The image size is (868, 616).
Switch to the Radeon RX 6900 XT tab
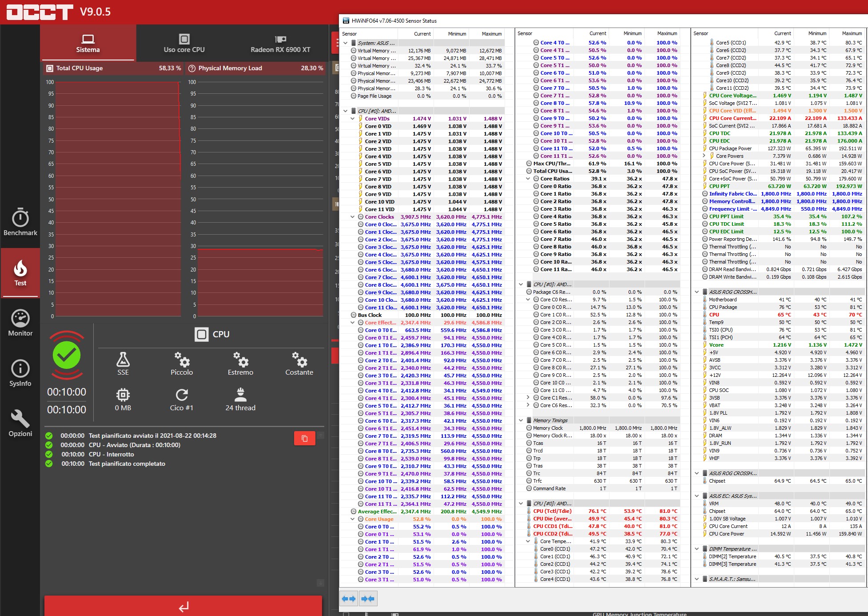tap(280, 44)
